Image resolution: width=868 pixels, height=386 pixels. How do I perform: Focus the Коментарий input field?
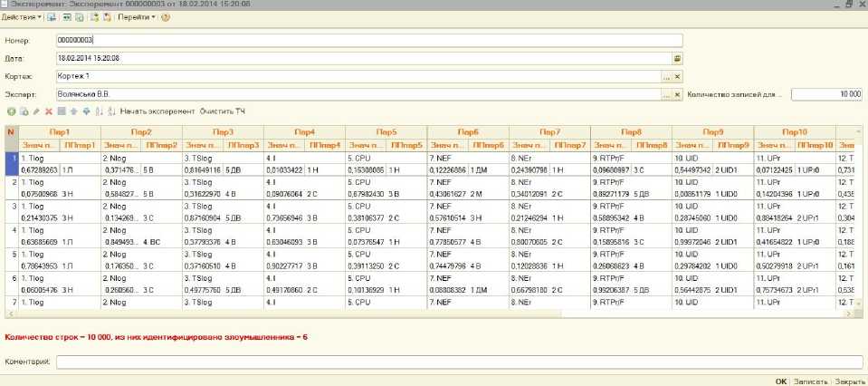click(x=460, y=362)
